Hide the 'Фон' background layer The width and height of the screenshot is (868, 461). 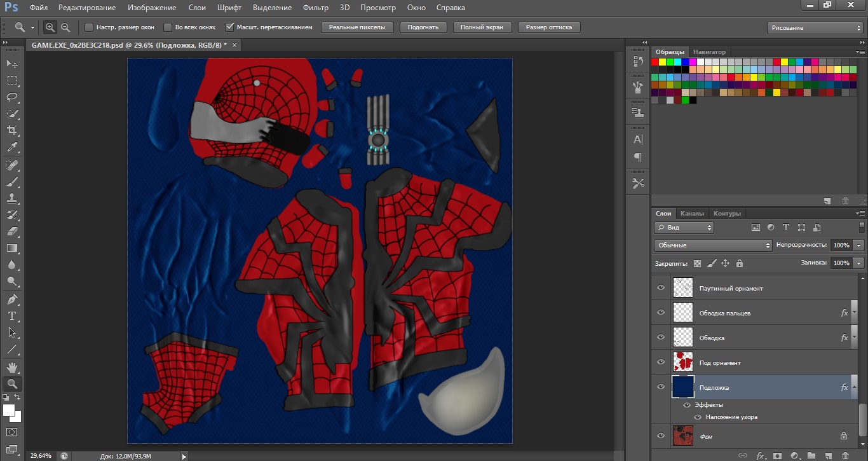(x=661, y=436)
